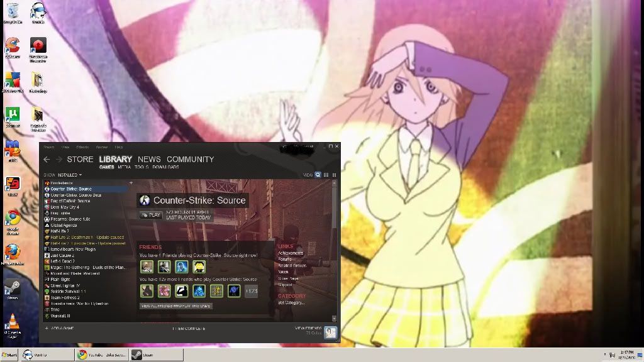Select Left 4 Dead 2 in the list
Viewport: 644px width, 362px height.
[86, 261]
